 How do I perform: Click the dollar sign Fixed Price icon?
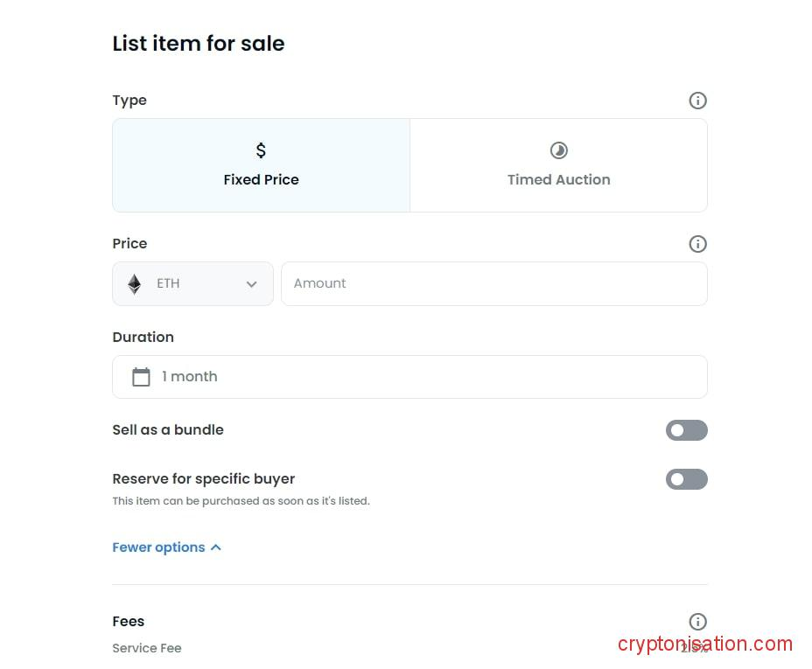click(261, 150)
